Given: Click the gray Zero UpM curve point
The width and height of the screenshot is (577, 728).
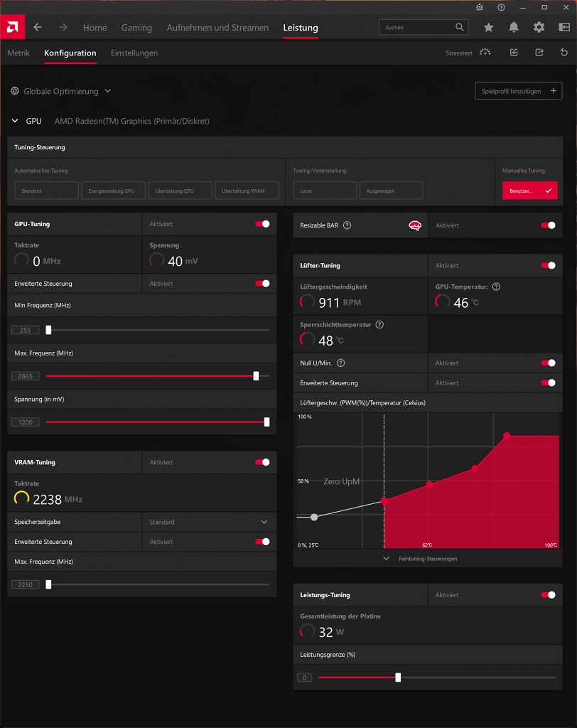Looking at the screenshot, I should (x=314, y=518).
